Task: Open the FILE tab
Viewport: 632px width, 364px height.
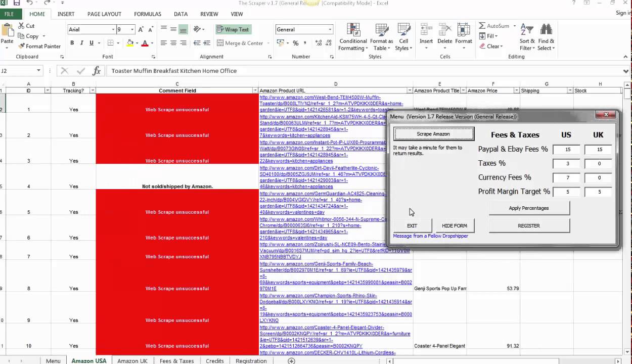Action: [x=9, y=14]
